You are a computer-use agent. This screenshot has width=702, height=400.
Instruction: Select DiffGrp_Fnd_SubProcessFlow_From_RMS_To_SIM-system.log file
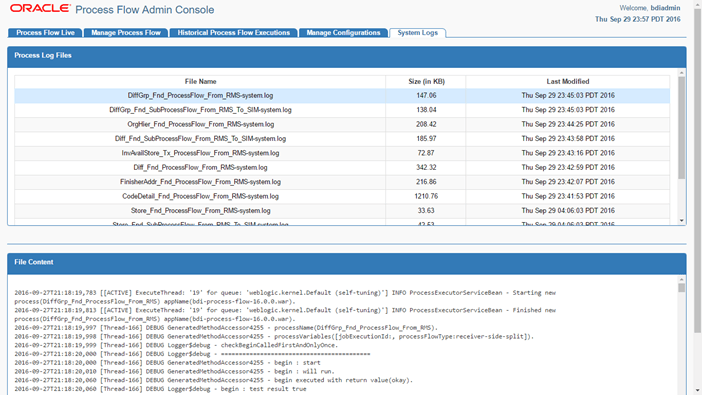tap(200, 110)
